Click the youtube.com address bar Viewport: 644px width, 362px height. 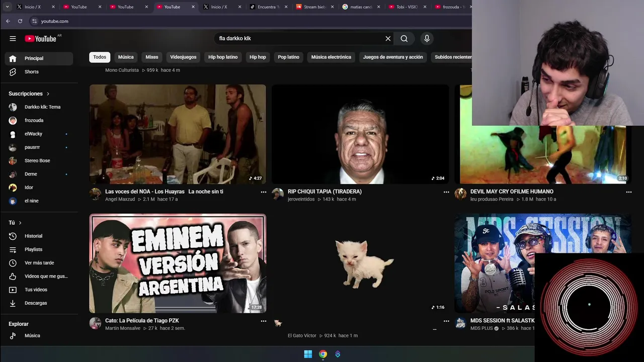[54, 21]
